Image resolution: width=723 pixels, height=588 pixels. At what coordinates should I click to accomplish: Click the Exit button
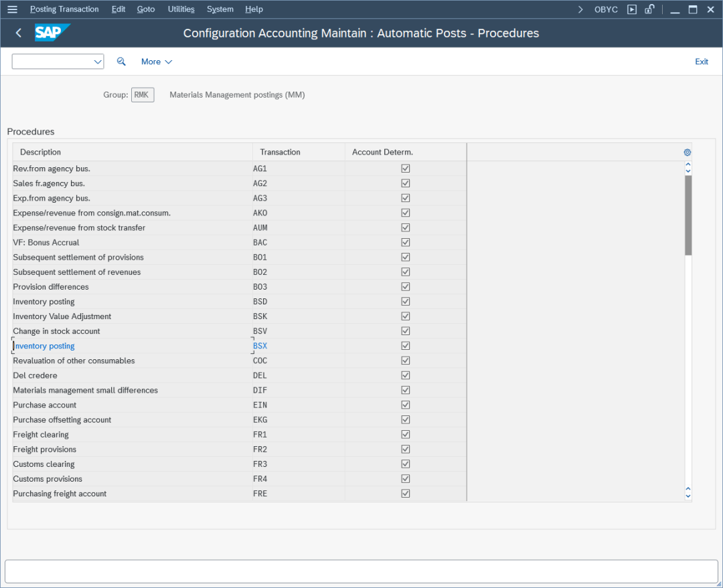pyautogui.click(x=701, y=62)
